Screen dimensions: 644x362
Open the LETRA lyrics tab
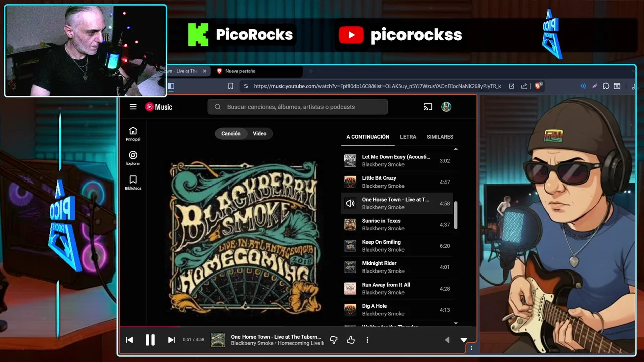coord(408,137)
